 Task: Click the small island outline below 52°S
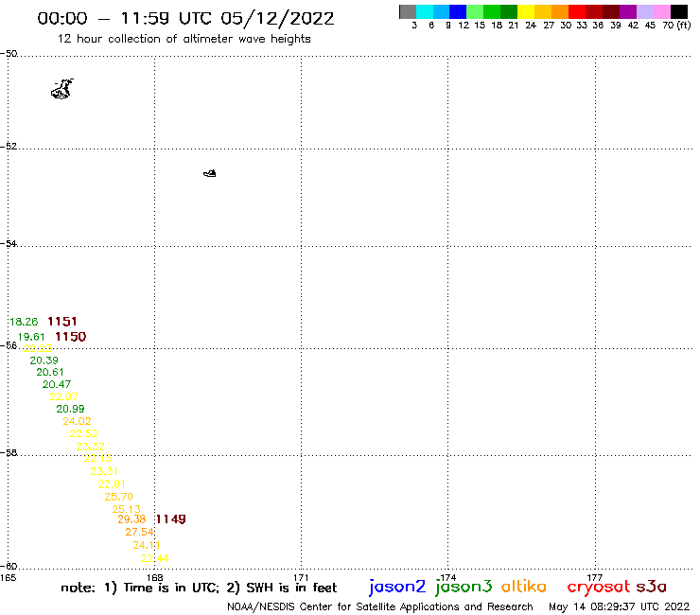tap(210, 173)
